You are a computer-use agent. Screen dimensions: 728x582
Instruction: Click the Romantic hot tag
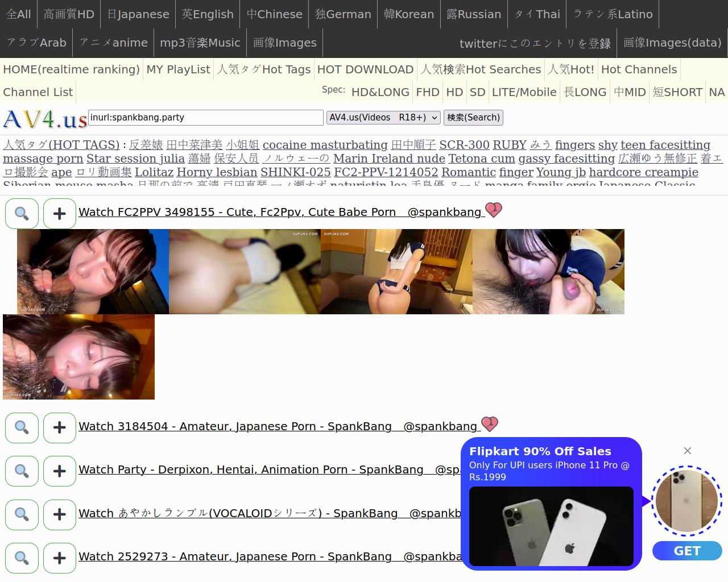pos(469,172)
